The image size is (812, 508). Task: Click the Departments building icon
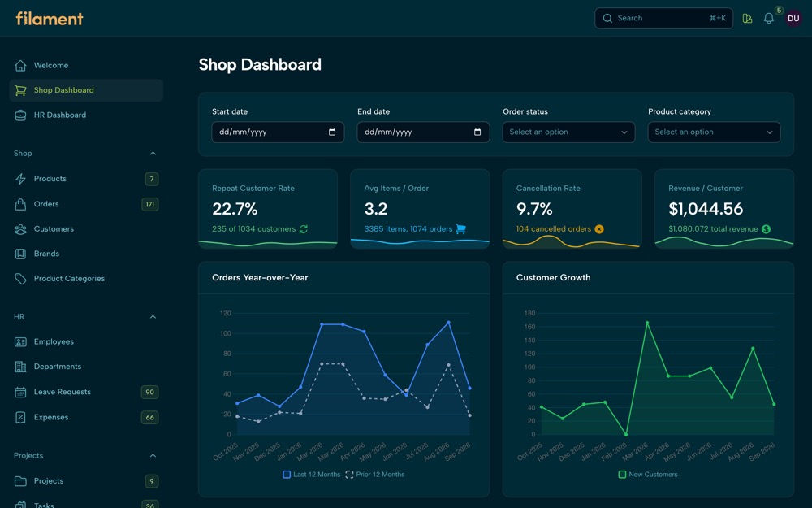20,367
